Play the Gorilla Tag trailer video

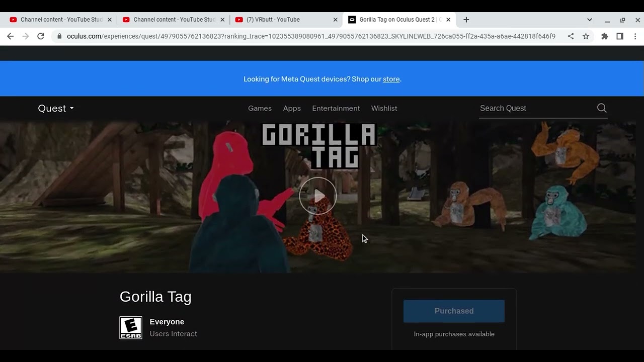coord(318,196)
